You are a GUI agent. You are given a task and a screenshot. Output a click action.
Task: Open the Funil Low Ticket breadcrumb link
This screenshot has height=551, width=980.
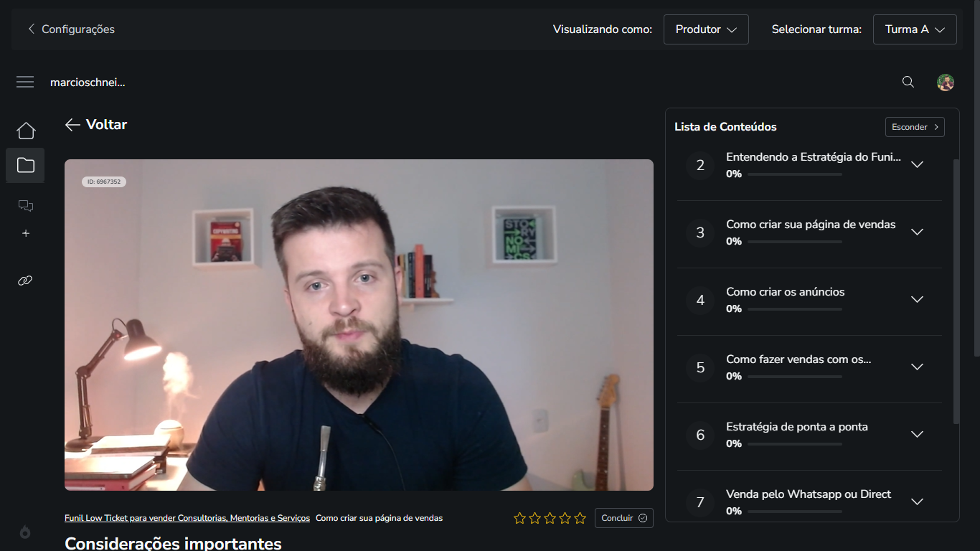pyautogui.click(x=187, y=518)
